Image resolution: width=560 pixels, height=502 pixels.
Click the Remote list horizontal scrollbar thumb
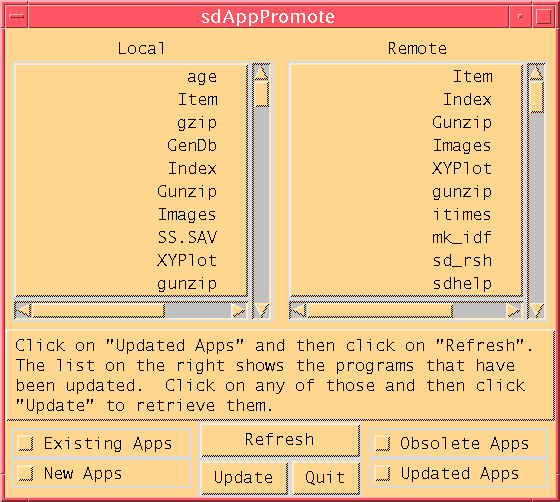(x=380, y=310)
